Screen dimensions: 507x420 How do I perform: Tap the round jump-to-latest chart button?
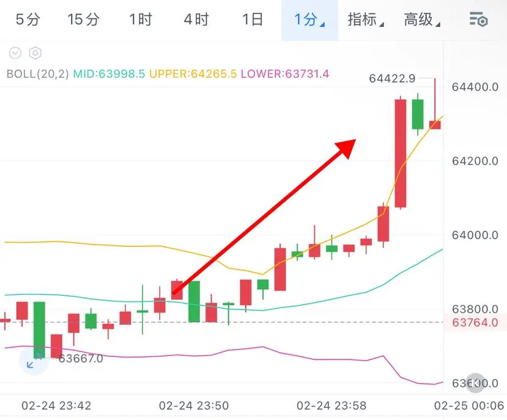476,383
